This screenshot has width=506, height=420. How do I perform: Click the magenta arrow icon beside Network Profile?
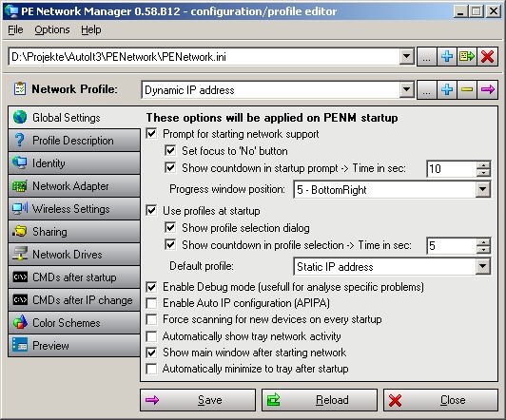tap(487, 89)
